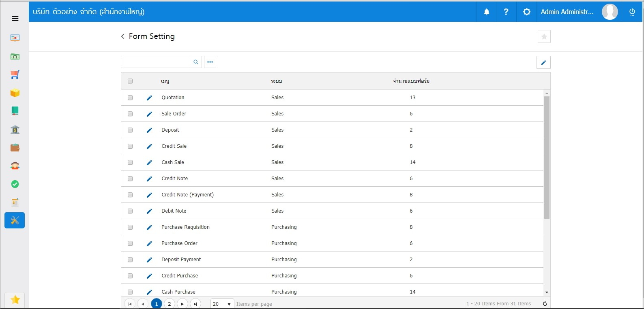Check the Credit Sale row checkbox

point(130,146)
